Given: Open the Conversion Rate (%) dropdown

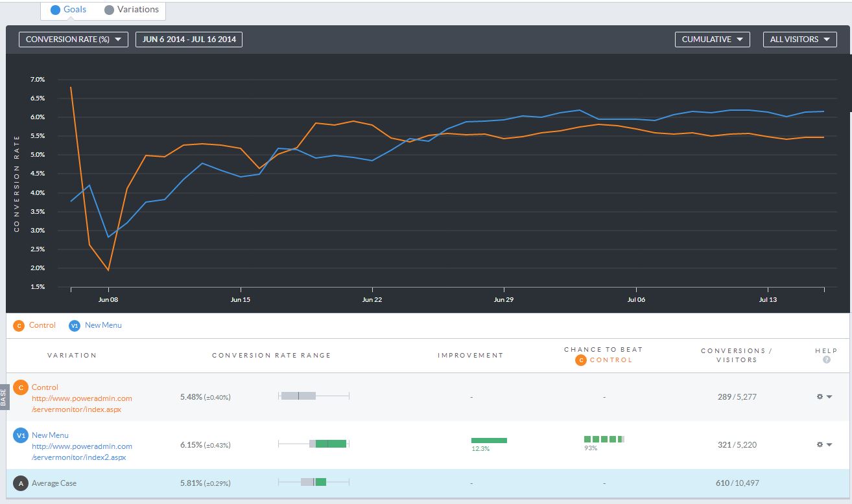Looking at the screenshot, I should click(x=73, y=40).
